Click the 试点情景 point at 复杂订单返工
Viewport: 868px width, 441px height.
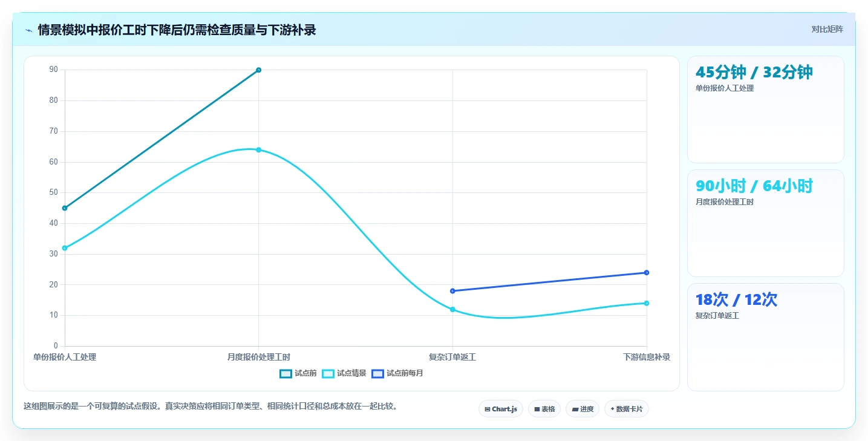click(x=452, y=309)
